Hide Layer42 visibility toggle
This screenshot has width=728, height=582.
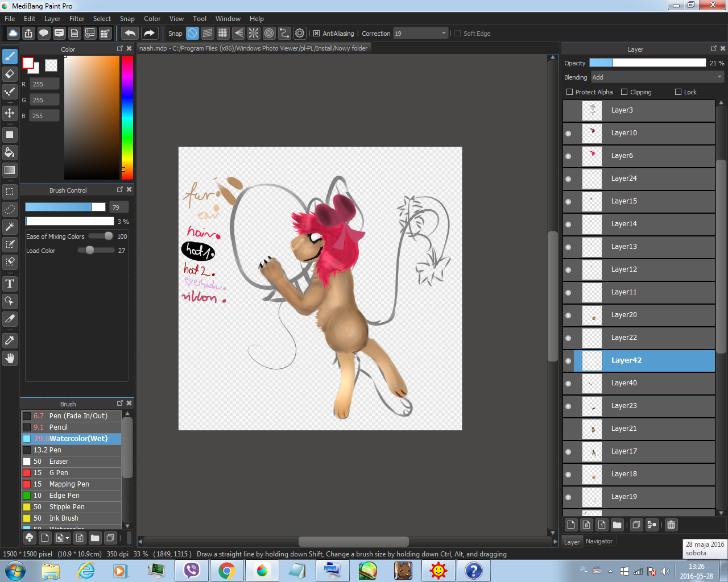[x=568, y=360]
